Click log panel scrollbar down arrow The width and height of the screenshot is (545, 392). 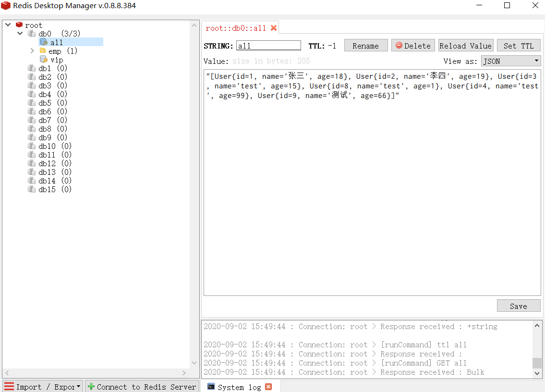(537, 373)
